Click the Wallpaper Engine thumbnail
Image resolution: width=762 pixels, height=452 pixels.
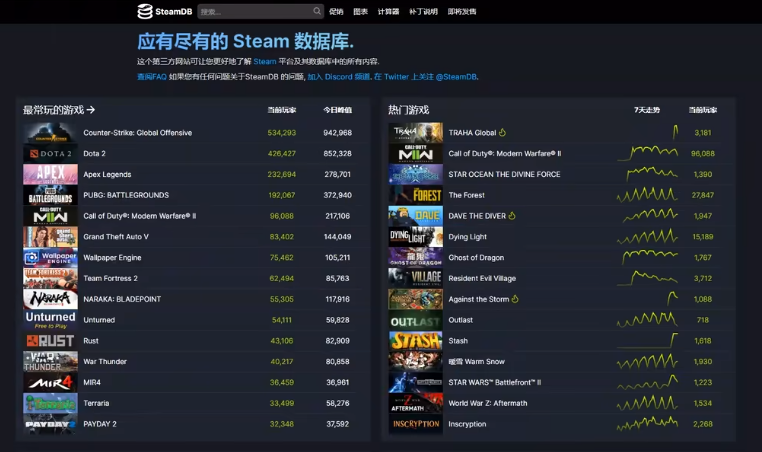coord(50,258)
